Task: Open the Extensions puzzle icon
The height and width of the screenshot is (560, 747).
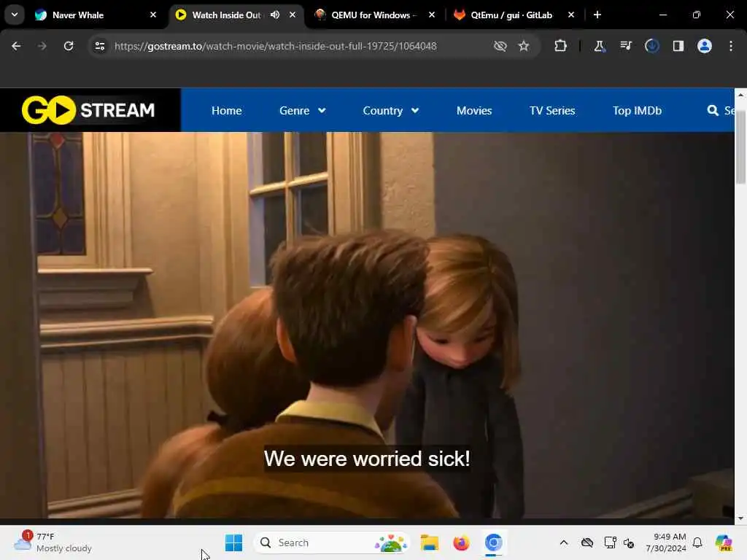Action: [561, 46]
